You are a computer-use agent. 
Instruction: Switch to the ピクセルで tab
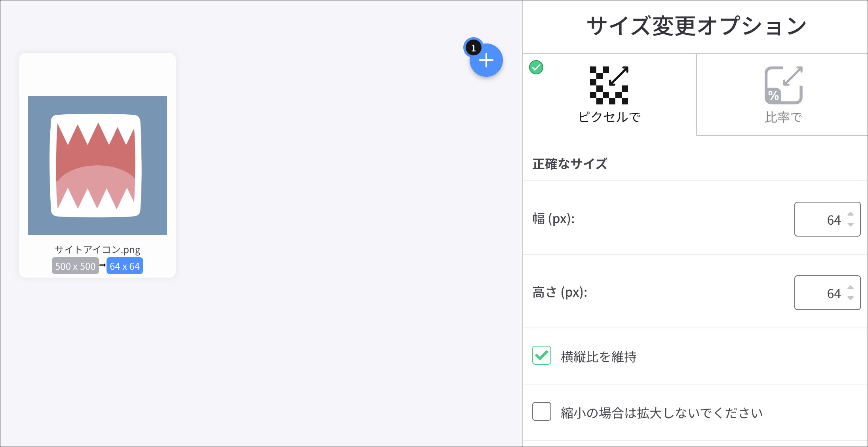[609, 117]
